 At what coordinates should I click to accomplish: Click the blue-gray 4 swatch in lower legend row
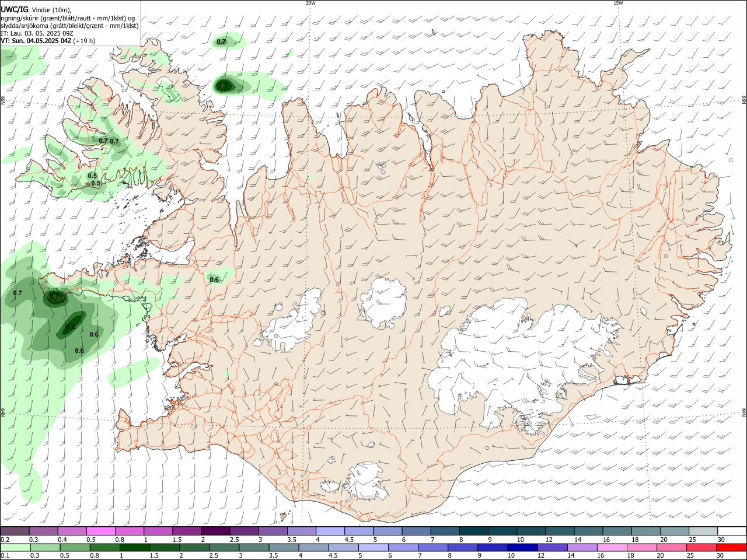pyautogui.click(x=313, y=547)
